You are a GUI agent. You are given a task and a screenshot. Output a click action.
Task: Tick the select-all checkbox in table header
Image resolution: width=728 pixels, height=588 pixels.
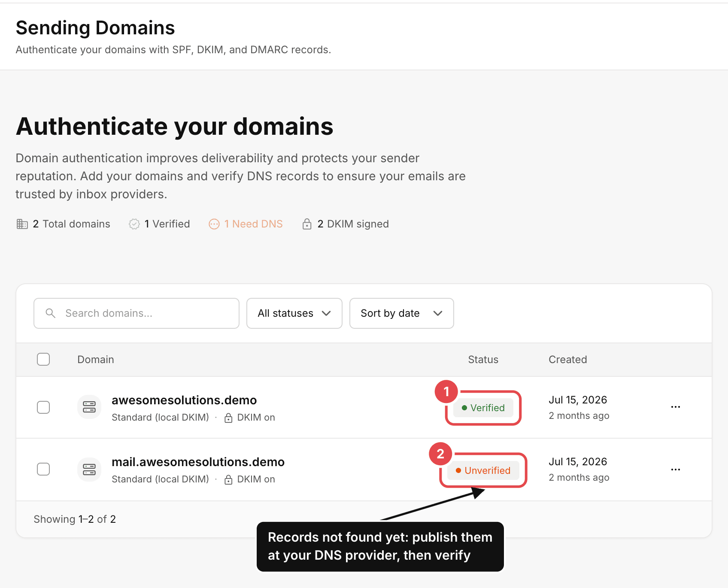pos(43,359)
